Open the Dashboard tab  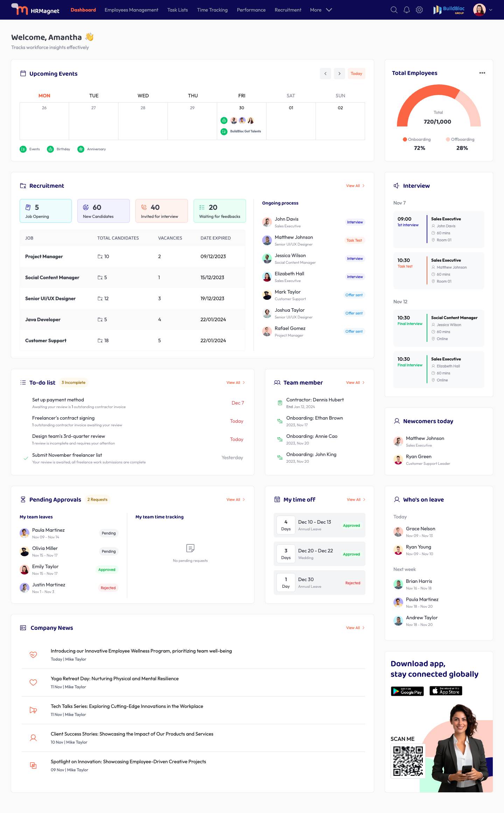pyautogui.click(x=83, y=10)
